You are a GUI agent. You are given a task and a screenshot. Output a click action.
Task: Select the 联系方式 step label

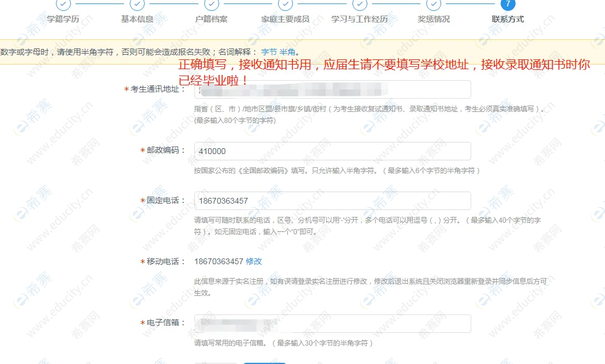pos(508,19)
